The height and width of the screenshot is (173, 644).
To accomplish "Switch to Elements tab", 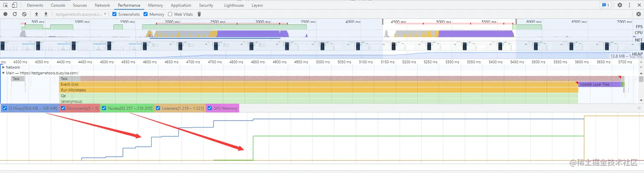I will pos(35,5).
